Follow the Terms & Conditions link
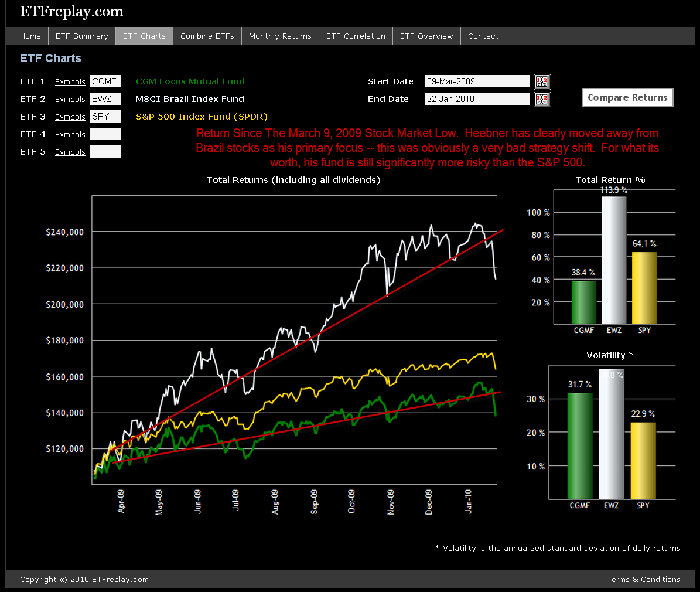The image size is (700, 592). [x=643, y=580]
